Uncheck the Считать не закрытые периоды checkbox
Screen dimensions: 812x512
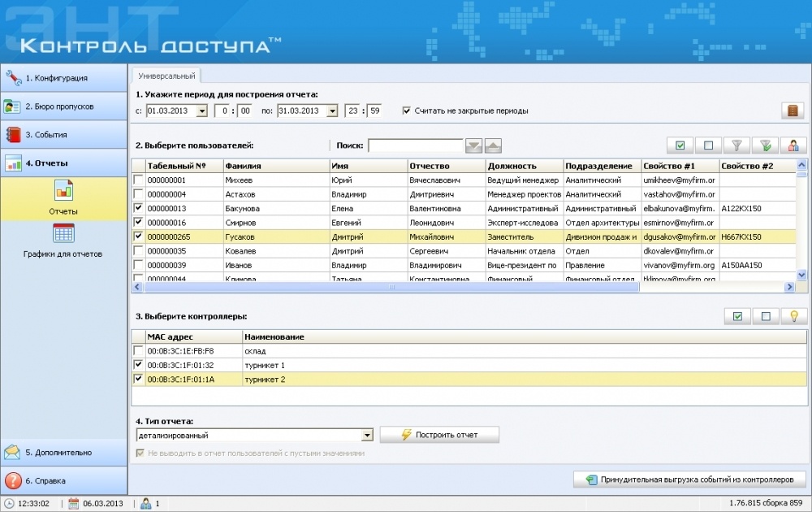(x=406, y=111)
